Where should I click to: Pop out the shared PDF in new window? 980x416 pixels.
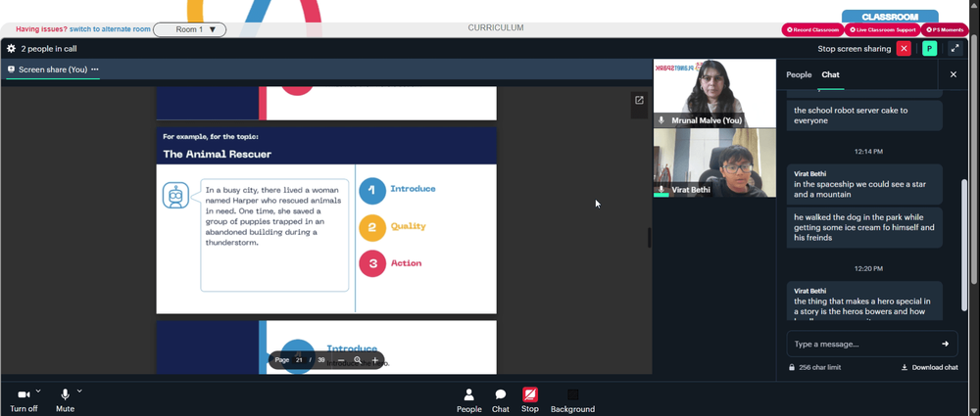point(639,100)
